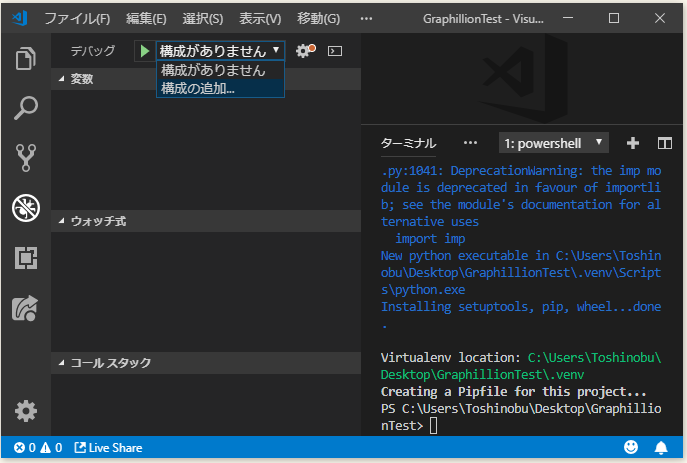Open the ファイル(F) menu
687x463 pixels.
pyautogui.click(x=77, y=19)
